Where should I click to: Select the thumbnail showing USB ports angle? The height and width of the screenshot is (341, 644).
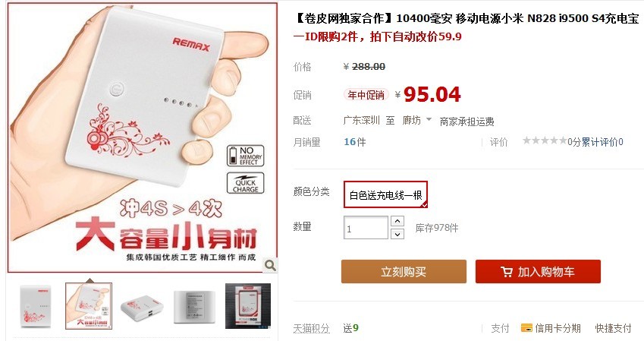pos(142,306)
